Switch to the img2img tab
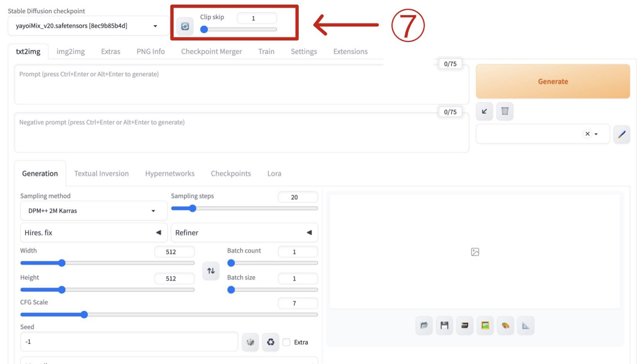 click(71, 52)
